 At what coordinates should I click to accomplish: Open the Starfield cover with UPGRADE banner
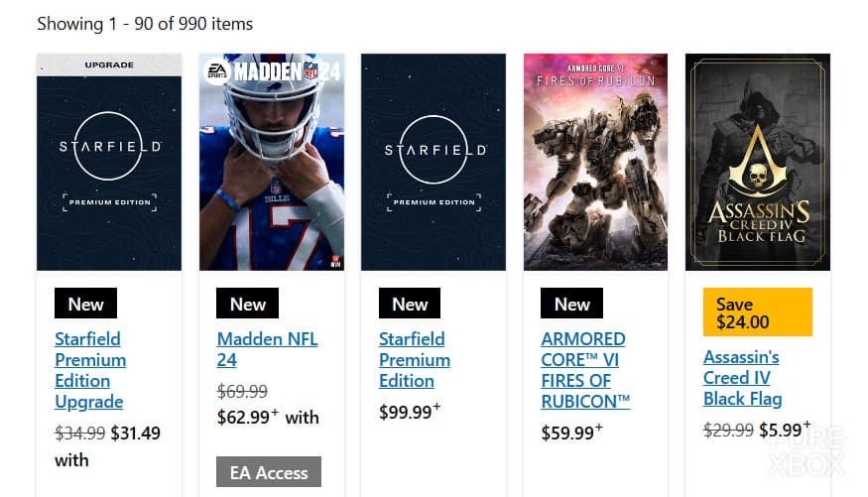pos(109,163)
